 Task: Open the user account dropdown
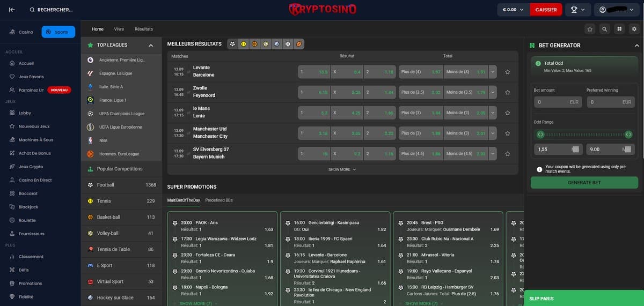(x=618, y=10)
